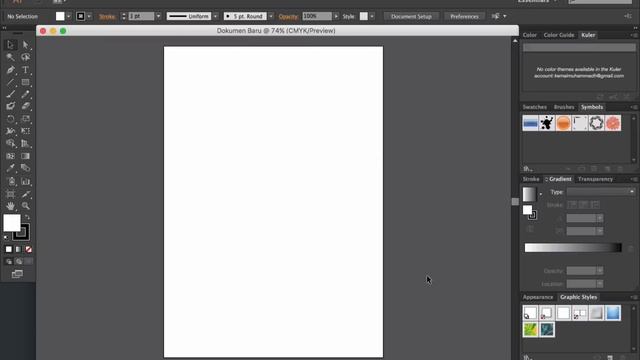
Task: Select the Selection tool
Action: coord(10,44)
